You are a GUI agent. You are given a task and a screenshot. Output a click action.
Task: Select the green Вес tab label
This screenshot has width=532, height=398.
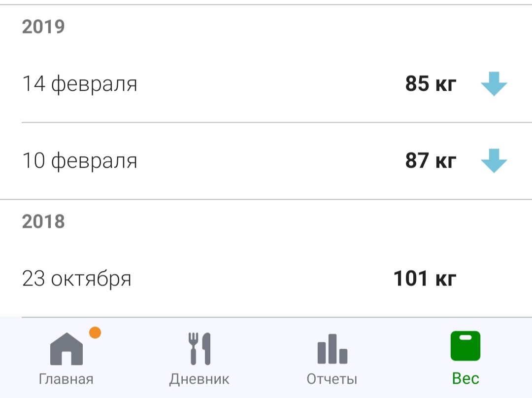pyautogui.click(x=465, y=379)
